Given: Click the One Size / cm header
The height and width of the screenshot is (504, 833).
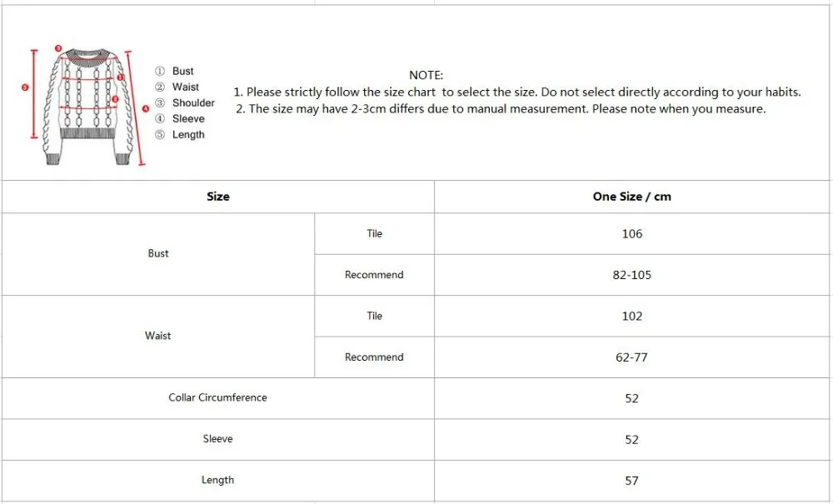Looking at the screenshot, I should [631, 197].
